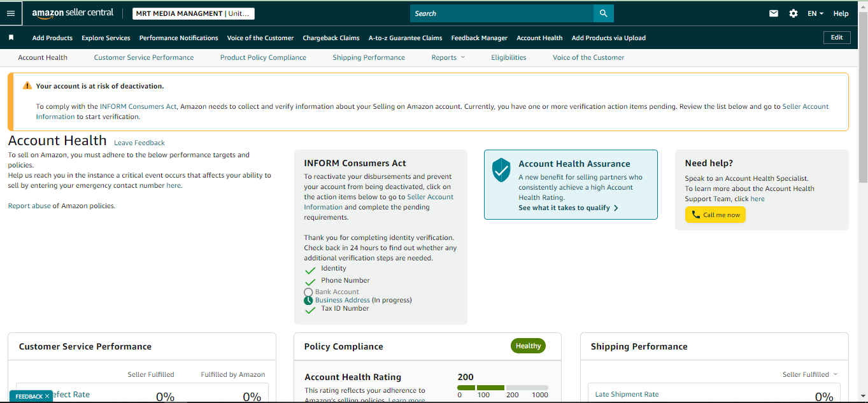Click the green checkmark beside Identity
The image size is (868, 403).
pos(310,270)
